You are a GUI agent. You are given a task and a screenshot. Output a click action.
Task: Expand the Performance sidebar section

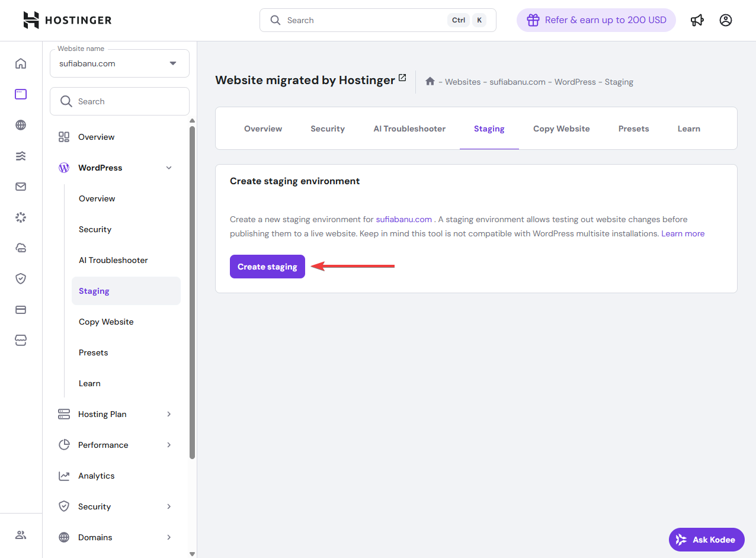pyautogui.click(x=169, y=445)
